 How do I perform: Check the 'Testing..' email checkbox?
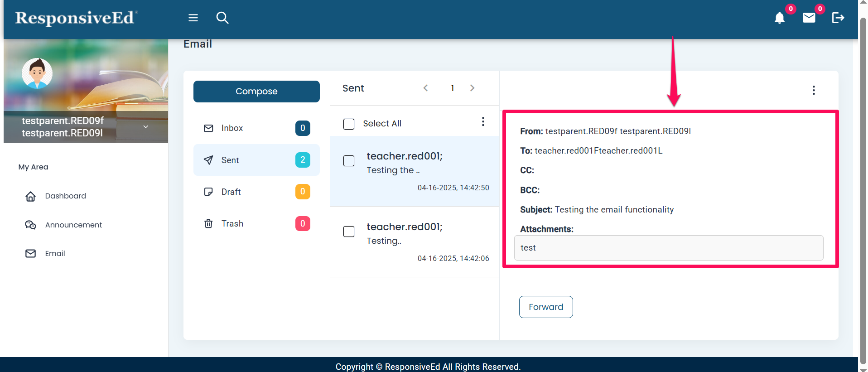349,232
